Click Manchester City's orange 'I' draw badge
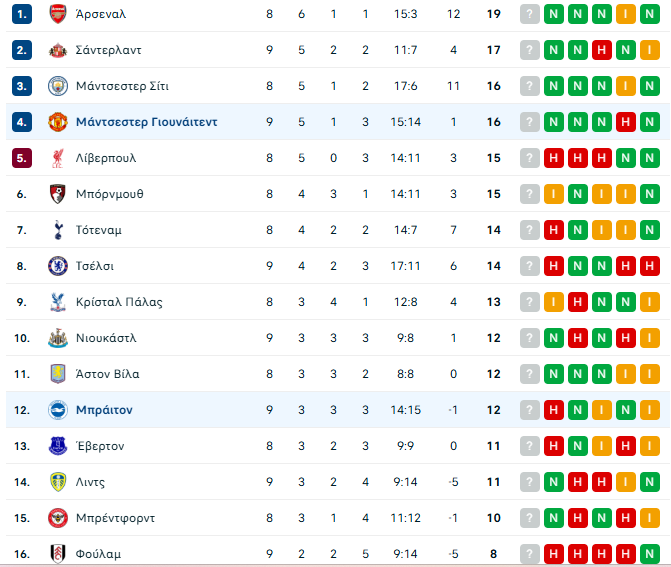Image resolution: width=671 pixels, height=567 pixels. coord(625,86)
